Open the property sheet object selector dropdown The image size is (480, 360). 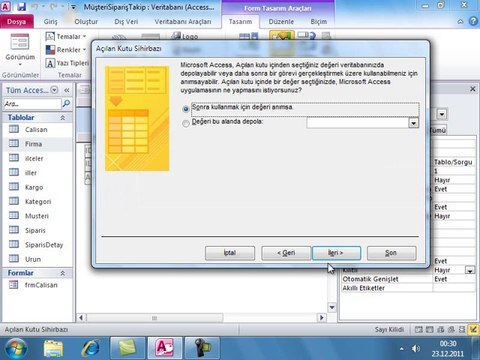coord(442,114)
